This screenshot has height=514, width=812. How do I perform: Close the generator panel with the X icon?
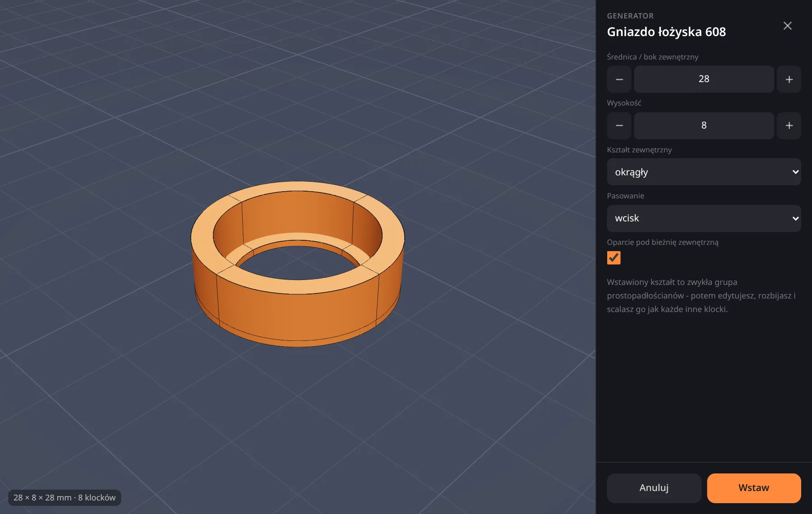click(787, 26)
